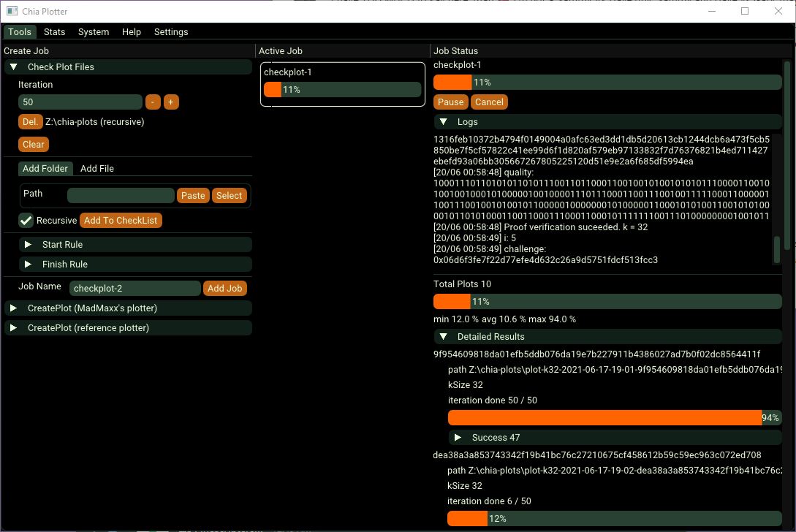Switch to the Add Folder tab
Image resolution: width=796 pixels, height=532 pixels.
45,169
